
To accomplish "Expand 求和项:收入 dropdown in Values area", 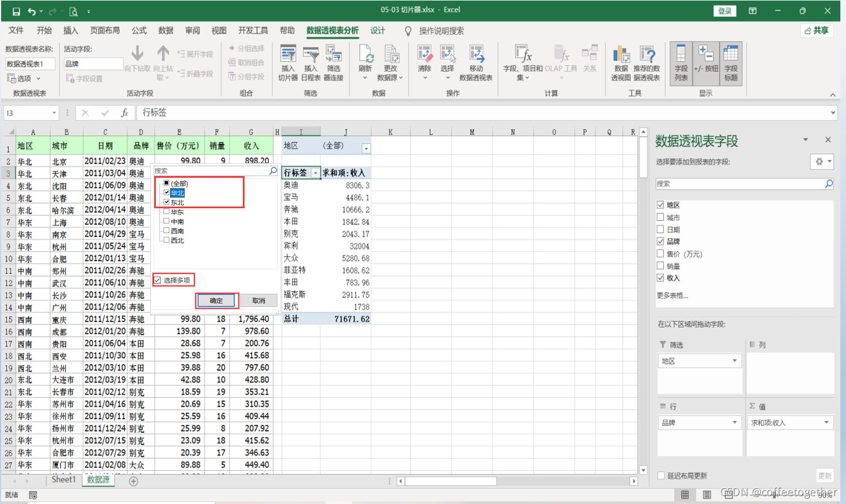I will click(x=826, y=422).
